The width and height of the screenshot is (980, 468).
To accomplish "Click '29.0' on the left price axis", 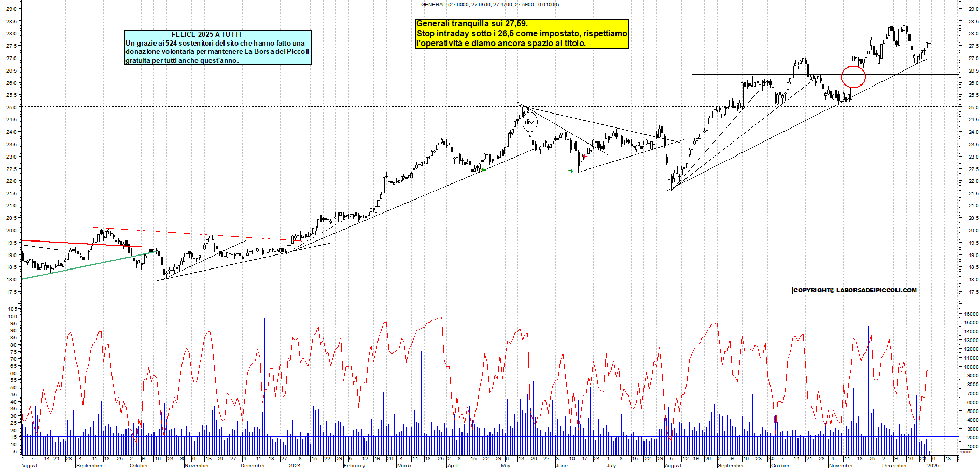I will (x=11, y=9).
